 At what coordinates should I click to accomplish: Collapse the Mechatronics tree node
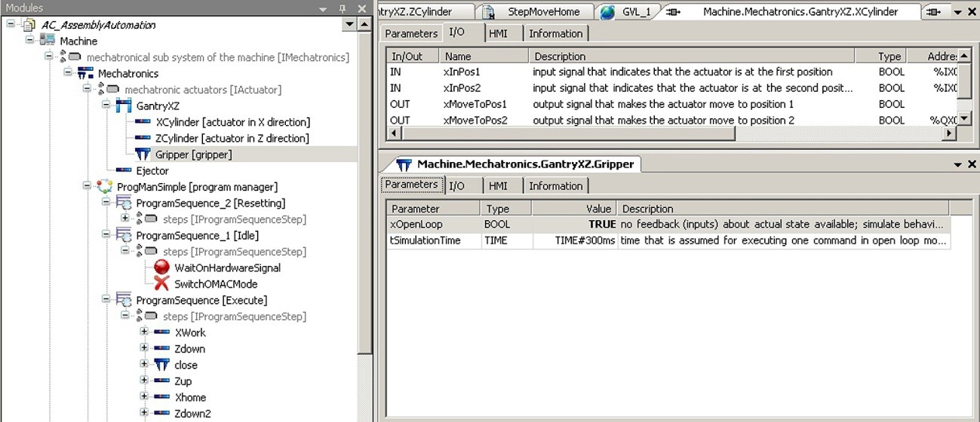pos(69,73)
